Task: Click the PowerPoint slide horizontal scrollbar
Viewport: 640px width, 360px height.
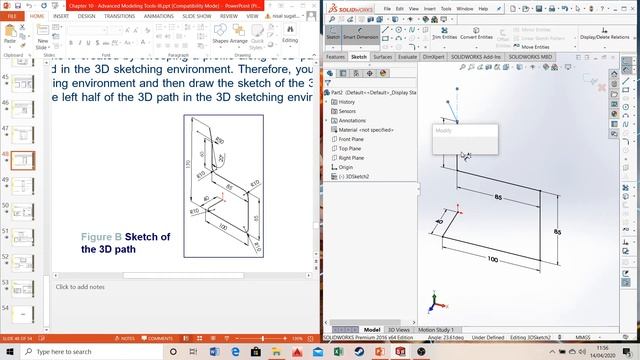Action: click(182, 276)
